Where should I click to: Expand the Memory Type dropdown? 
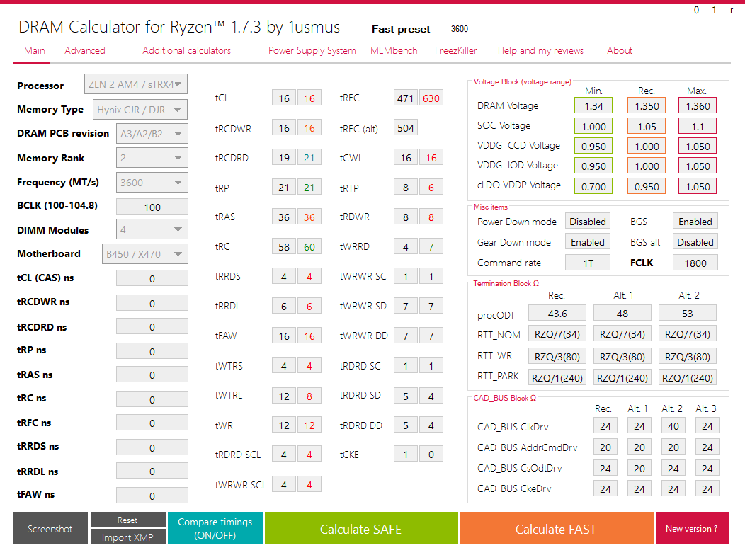[140, 110]
